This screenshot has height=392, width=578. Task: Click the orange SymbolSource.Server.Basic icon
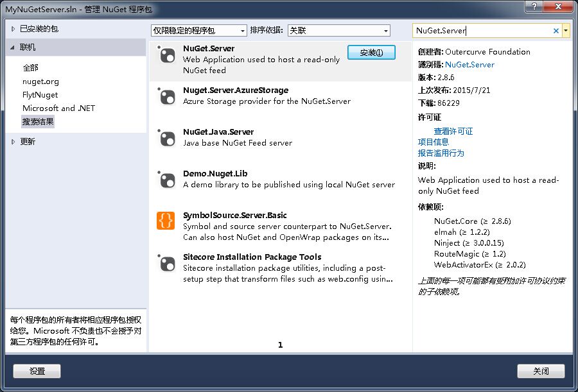[x=166, y=221]
